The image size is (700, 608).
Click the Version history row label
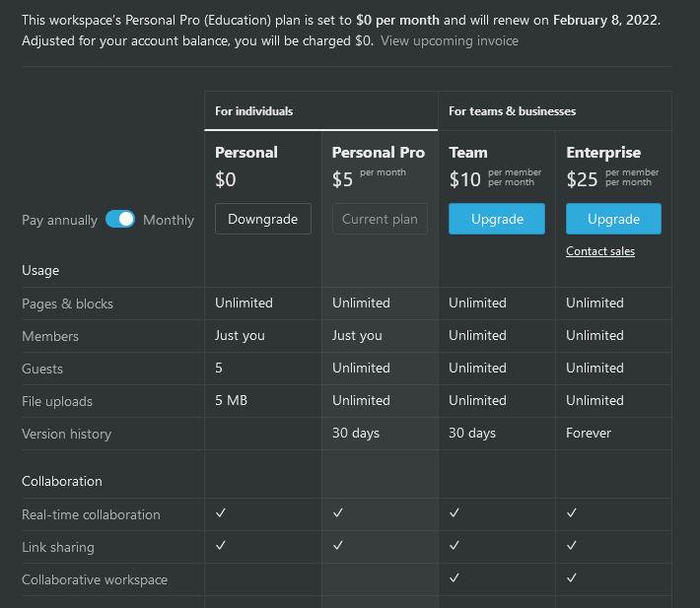click(x=66, y=434)
